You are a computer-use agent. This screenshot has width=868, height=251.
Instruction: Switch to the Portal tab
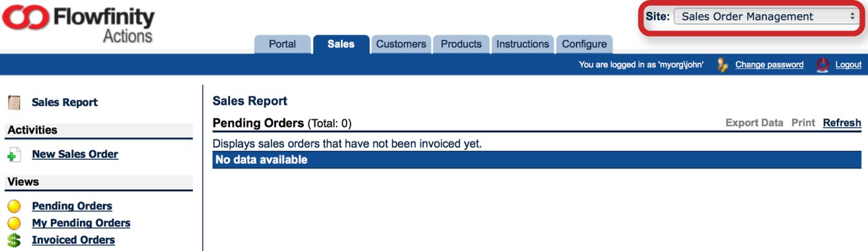coord(282,44)
